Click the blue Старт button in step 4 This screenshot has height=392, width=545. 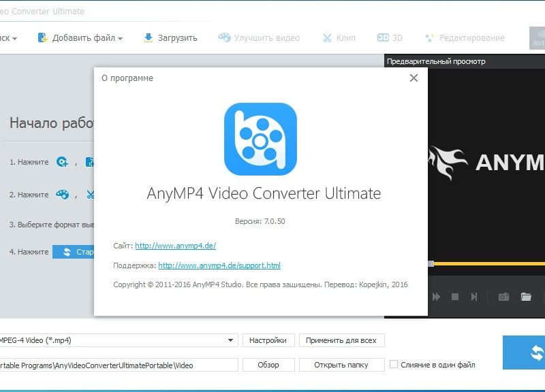coord(74,252)
